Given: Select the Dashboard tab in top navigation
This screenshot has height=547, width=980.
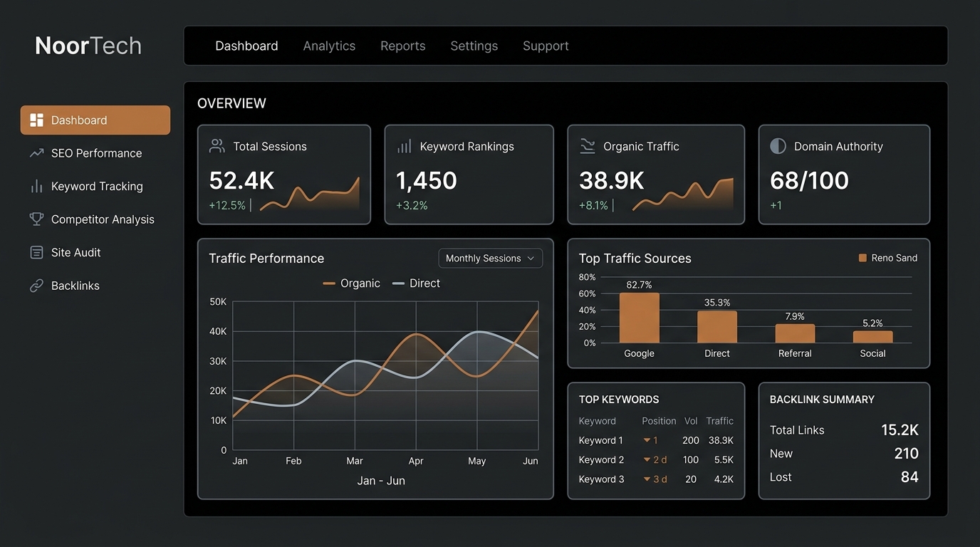Looking at the screenshot, I should (x=246, y=46).
